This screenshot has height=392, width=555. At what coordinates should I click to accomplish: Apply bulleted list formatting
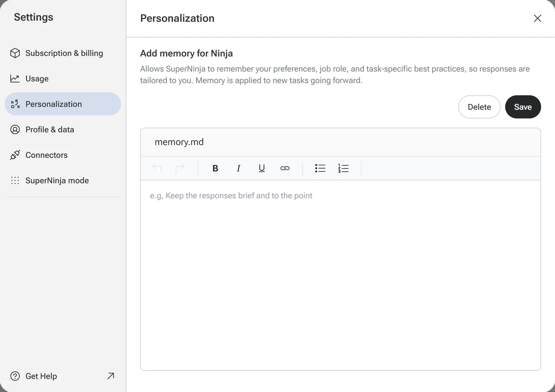tap(320, 168)
